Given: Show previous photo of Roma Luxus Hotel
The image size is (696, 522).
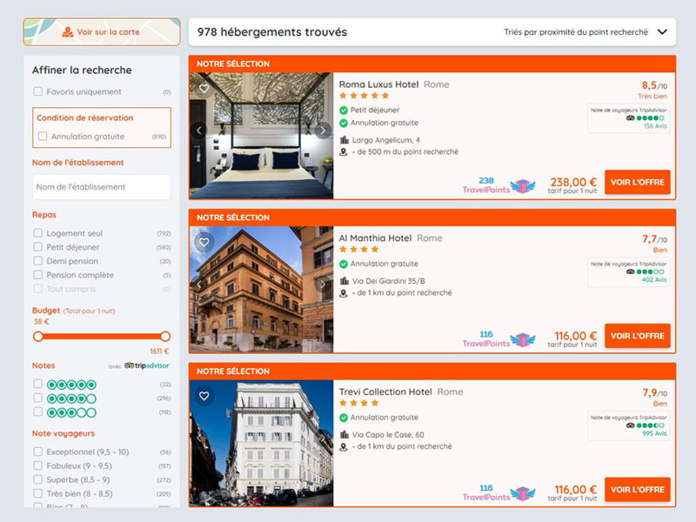Looking at the screenshot, I should [199, 131].
